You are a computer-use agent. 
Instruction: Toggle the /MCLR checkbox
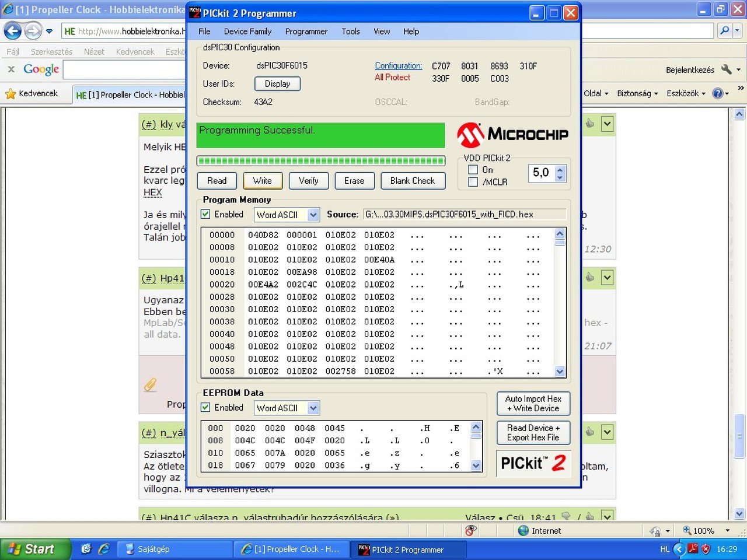tap(473, 182)
